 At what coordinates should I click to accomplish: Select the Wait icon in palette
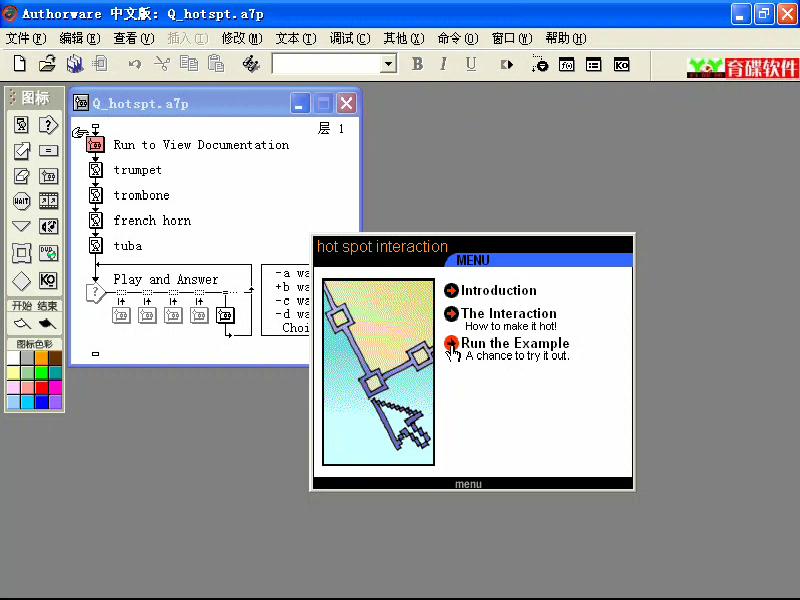click(21, 201)
